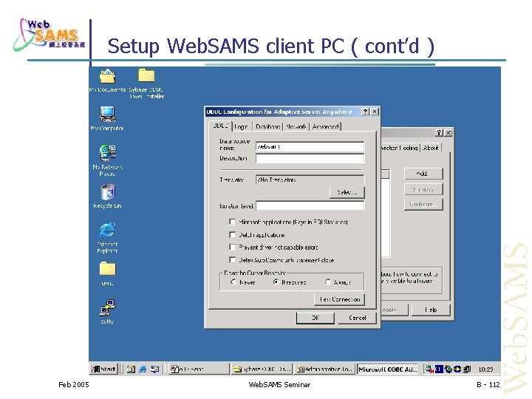Open the Recycle Bin icon
The width and height of the screenshot is (532, 399).
coord(107,197)
